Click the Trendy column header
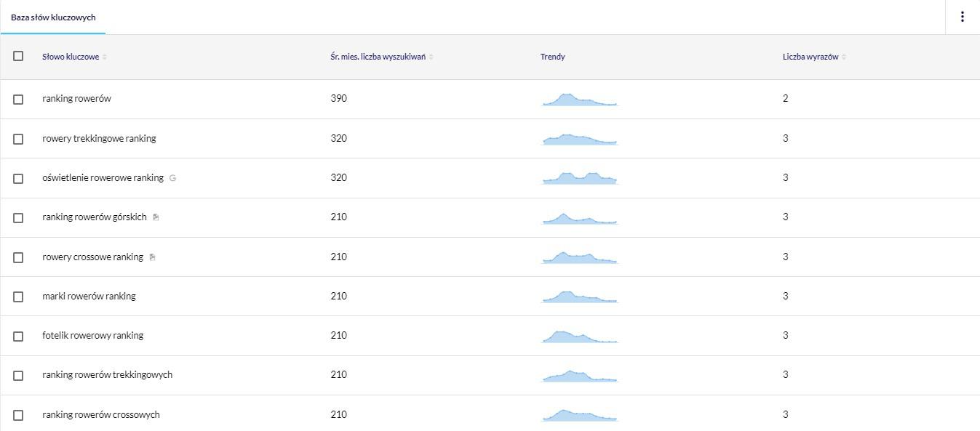Screen dimensions: 980x431 click(x=552, y=57)
